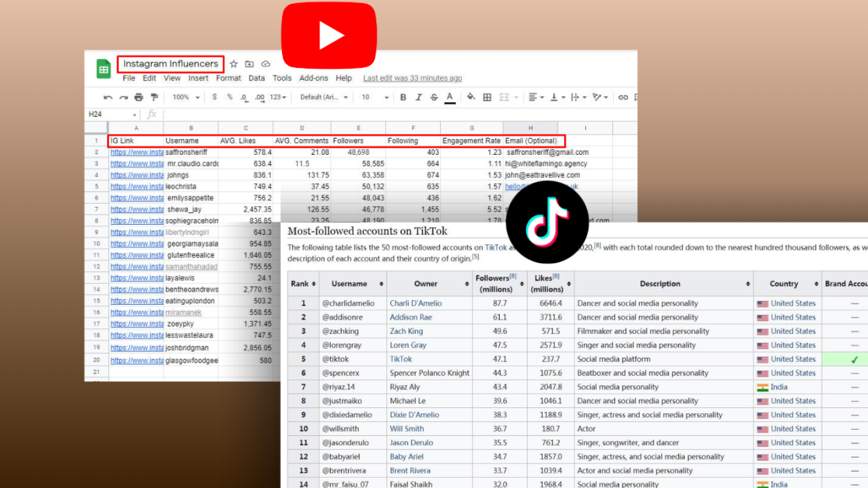Open Zach King owner link
Image resolution: width=868 pixels, height=488 pixels.
(x=406, y=331)
